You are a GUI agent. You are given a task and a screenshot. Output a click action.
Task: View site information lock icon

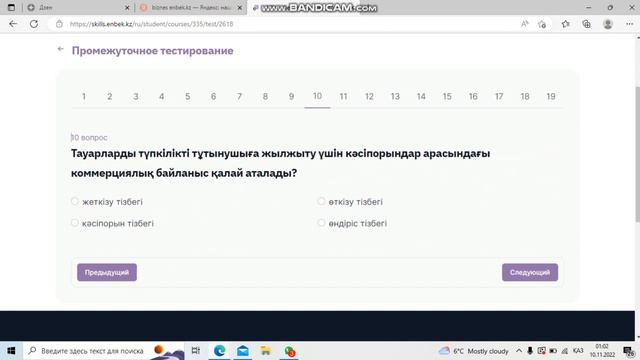(x=59, y=24)
